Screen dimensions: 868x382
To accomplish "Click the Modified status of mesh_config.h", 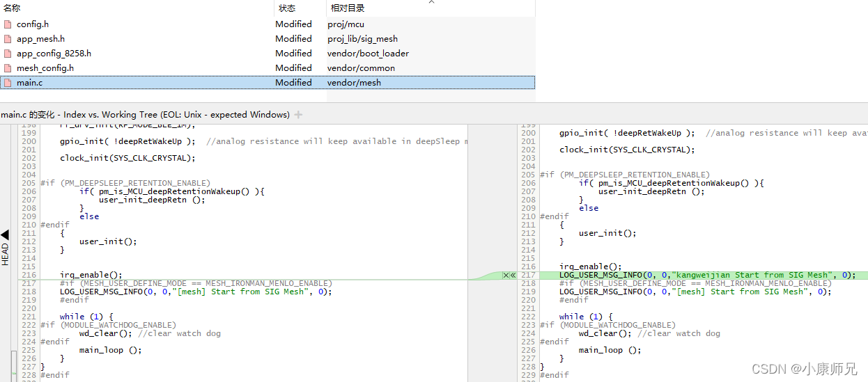I will click(293, 68).
